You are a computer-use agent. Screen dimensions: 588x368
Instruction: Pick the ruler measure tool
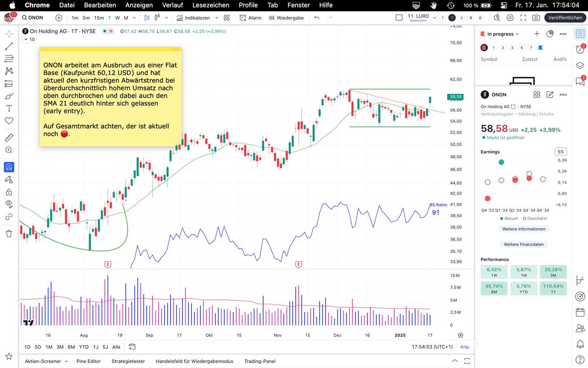click(x=9, y=138)
